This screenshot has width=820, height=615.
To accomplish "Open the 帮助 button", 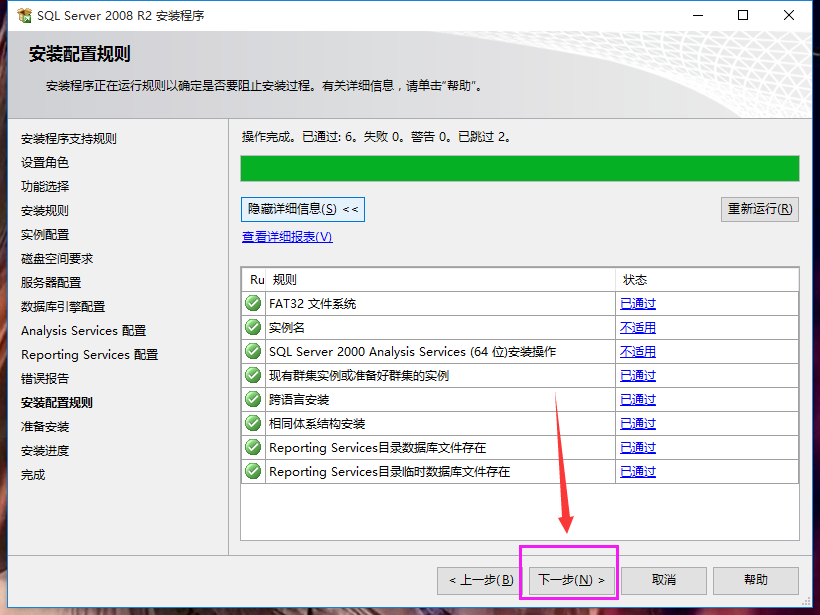I will coord(756,580).
